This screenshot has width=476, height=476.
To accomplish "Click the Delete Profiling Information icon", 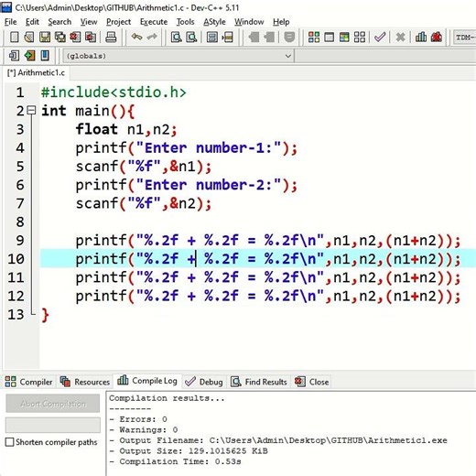I will click(x=437, y=38).
